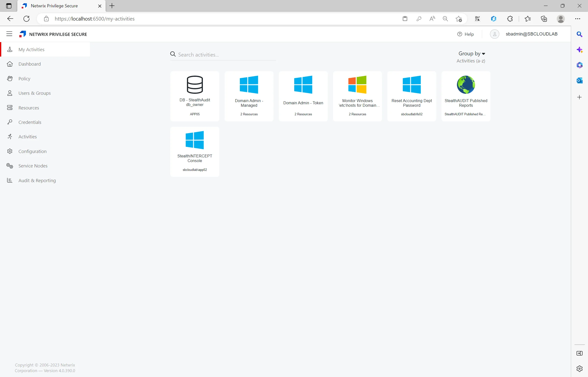Open a new browser tab
Viewport: 588px width, 377px height.
tap(112, 6)
